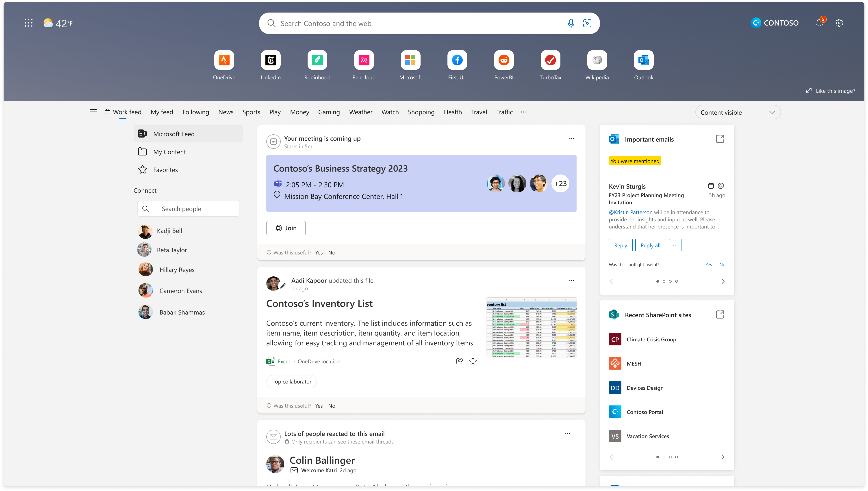Open the app launcher grid icon
The width and height of the screenshot is (868, 491).
coord(29,23)
